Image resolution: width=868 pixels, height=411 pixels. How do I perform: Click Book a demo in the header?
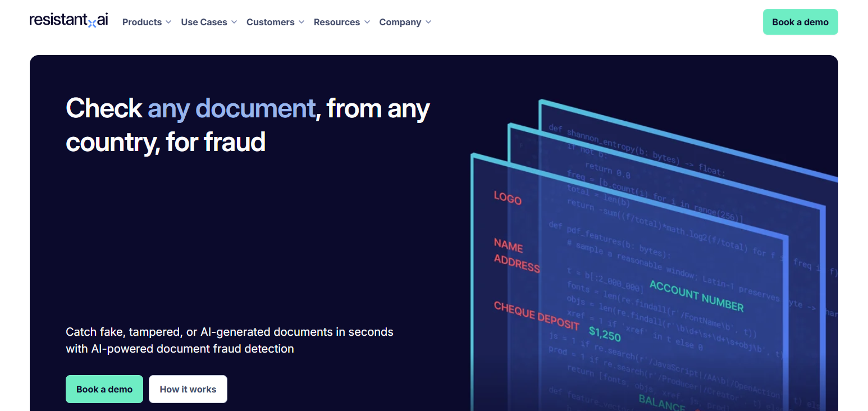[800, 22]
